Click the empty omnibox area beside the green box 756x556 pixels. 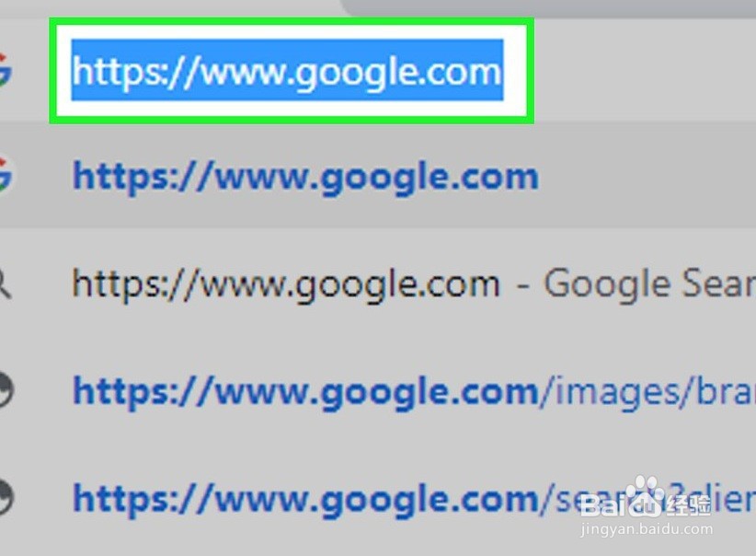click(645, 71)
